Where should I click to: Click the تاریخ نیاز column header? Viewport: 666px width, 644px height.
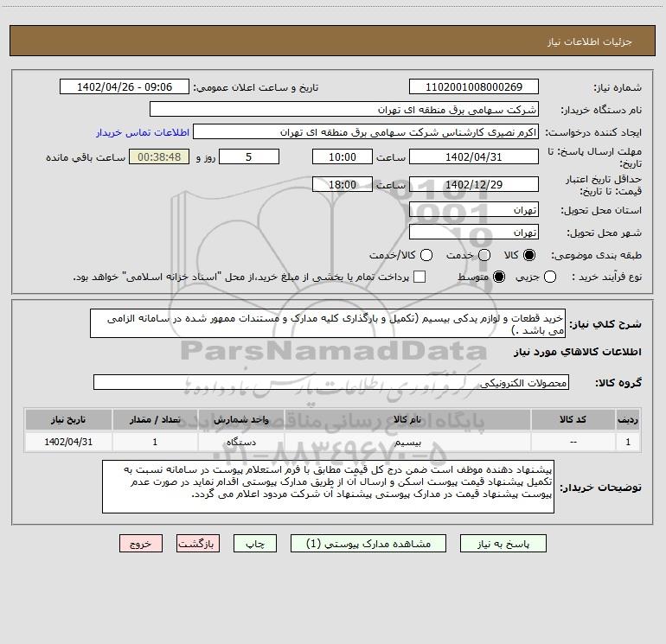[68, 419]
